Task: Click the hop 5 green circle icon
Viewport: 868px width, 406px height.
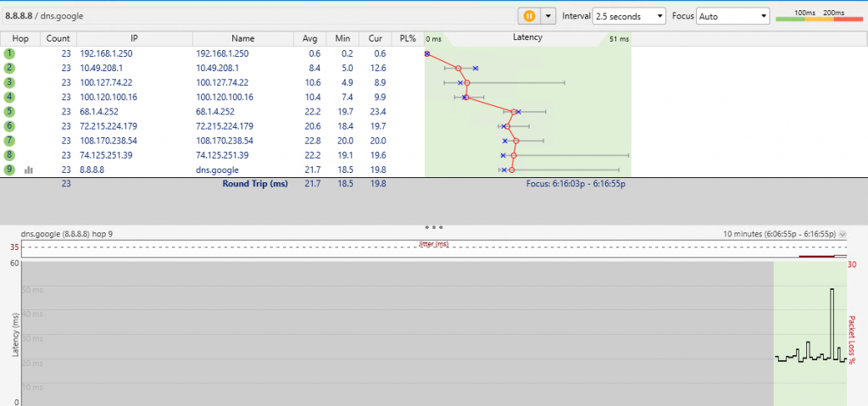Action: pyautogui.click(x=10, y=111)
